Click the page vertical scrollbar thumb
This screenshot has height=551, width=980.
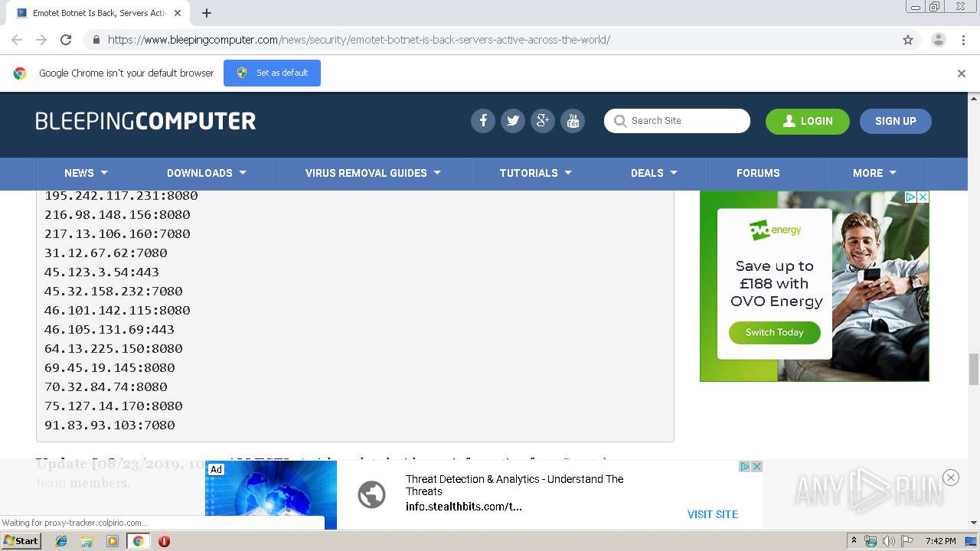974,370
